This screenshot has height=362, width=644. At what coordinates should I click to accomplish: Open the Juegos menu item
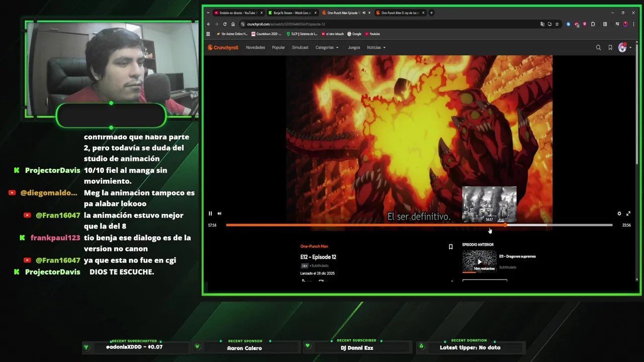click(x=354, y=48)
